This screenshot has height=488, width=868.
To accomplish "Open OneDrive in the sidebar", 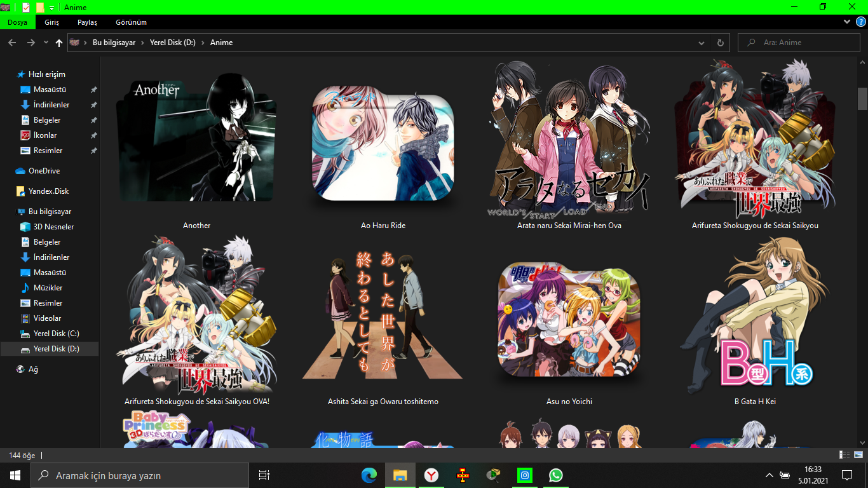I will pyautogui.click(x=44, y=171).
